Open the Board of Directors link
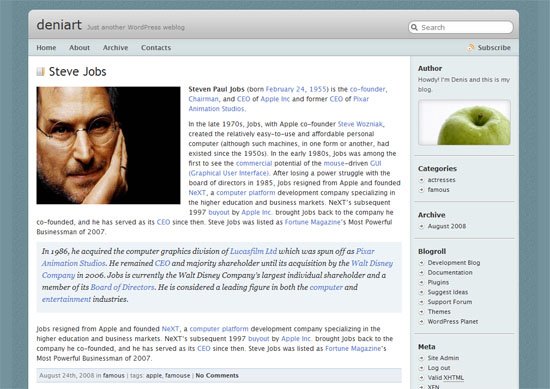Image resolution: width=550 pixels, height=389 pixels. click(x=122, y=287)
